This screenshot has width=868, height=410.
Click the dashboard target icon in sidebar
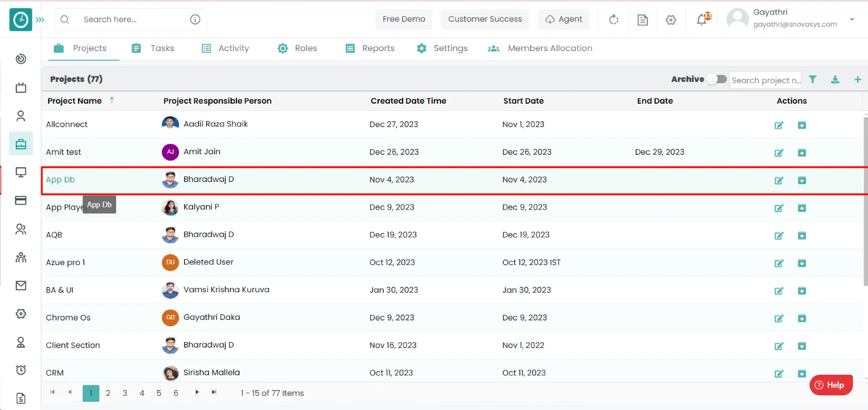click(21, 59)
